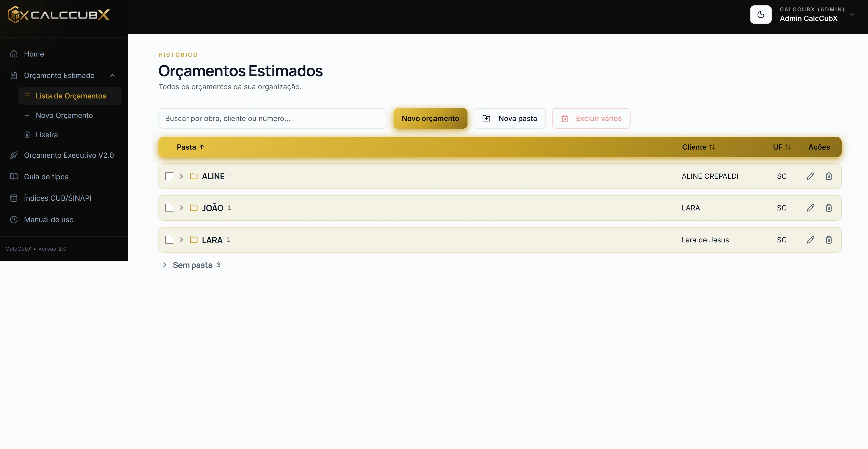Click the search field for orçamentos
Screen dimensions: 868x449
click(273, 118)
